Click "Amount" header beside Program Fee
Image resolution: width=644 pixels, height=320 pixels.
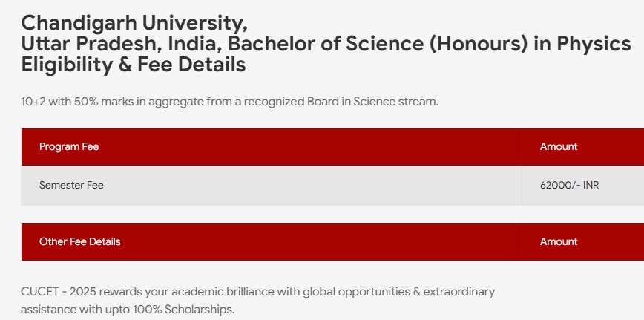(559, 147)
